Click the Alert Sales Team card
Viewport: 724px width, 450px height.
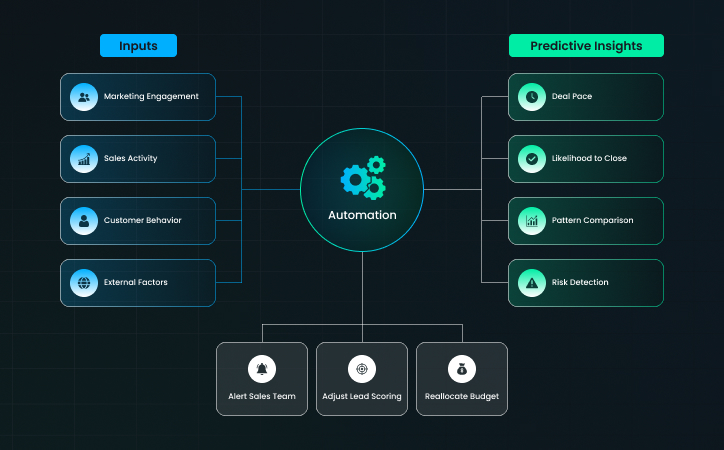tap(262, 380)
